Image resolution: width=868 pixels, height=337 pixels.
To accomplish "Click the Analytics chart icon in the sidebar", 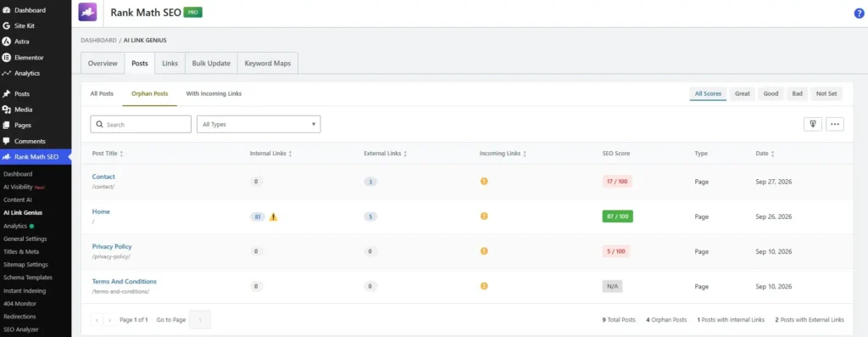I will [6, 73].
